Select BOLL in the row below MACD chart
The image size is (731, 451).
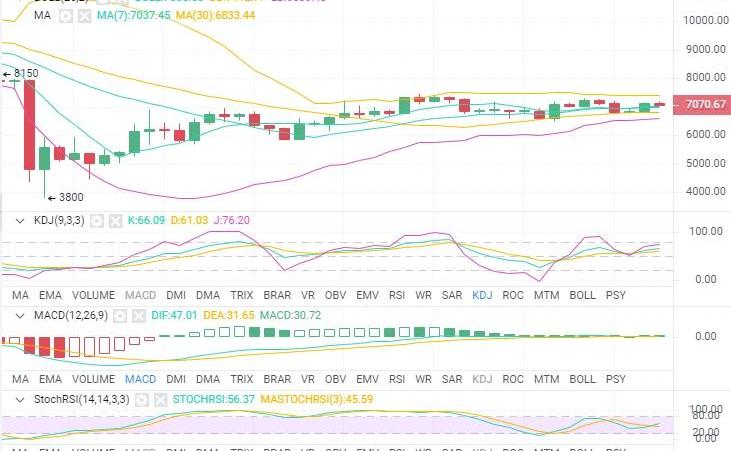(582, 379)
